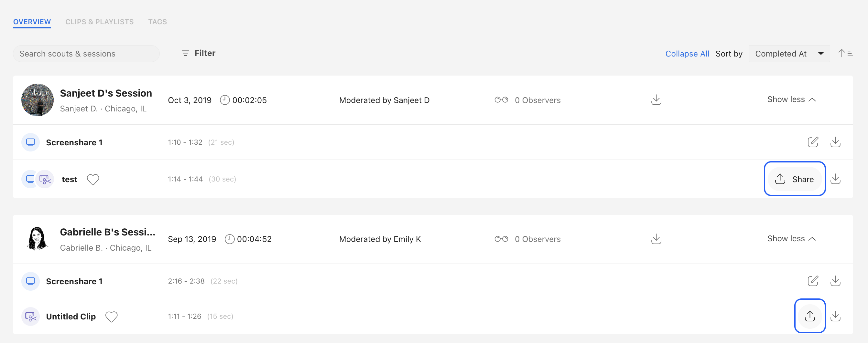This screenshot has width=868, height=343.
Task: Edit the Screenshare 1 clip name
Action: [x=813, y=142]
